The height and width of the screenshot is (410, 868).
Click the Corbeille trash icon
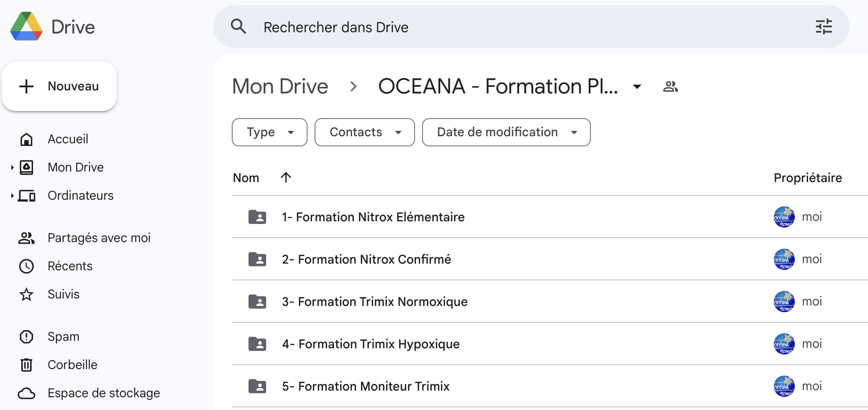click(26, 365)
